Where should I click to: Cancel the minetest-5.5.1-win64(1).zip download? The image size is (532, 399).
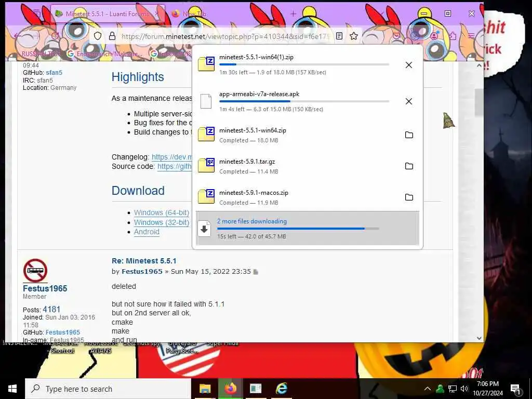coord(409,65)
